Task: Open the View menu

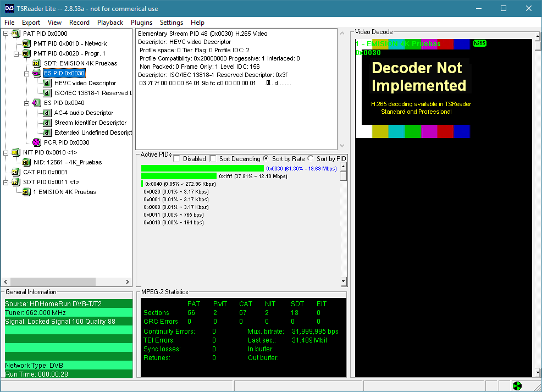Action: point(54,23)
